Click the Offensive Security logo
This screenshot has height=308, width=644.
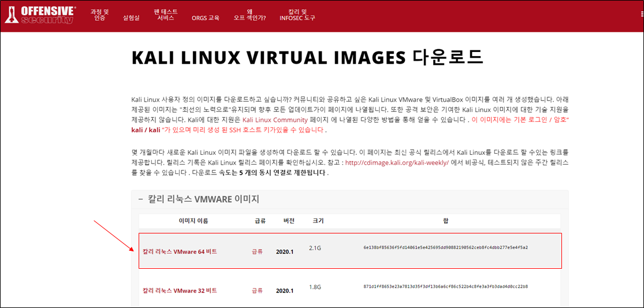(x=40, y=15)
